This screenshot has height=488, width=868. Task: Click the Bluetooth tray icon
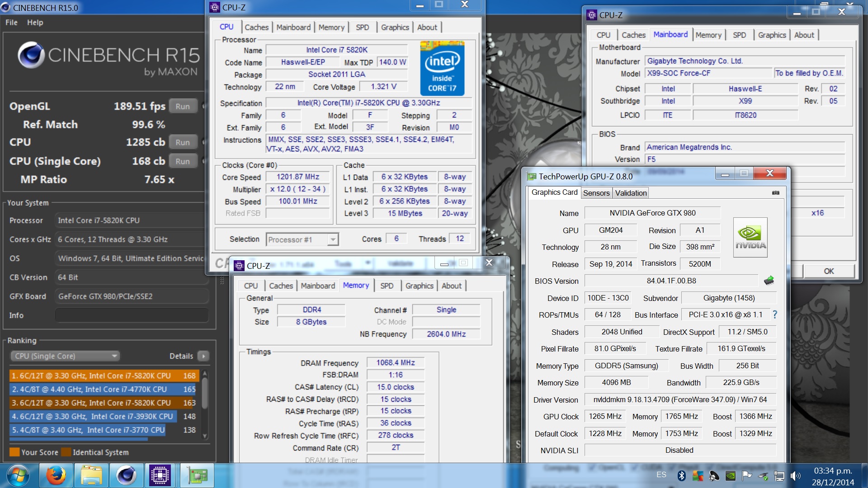(682, 475)
